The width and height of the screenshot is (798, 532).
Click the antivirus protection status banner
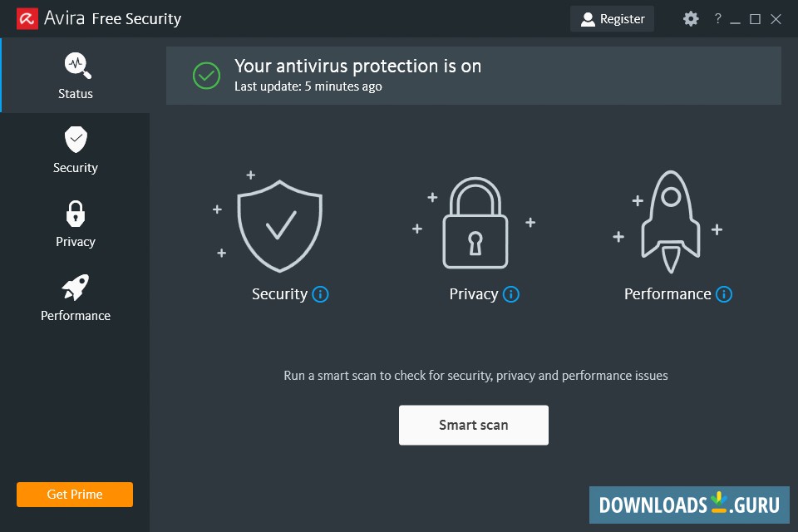(x=474, y=75)
